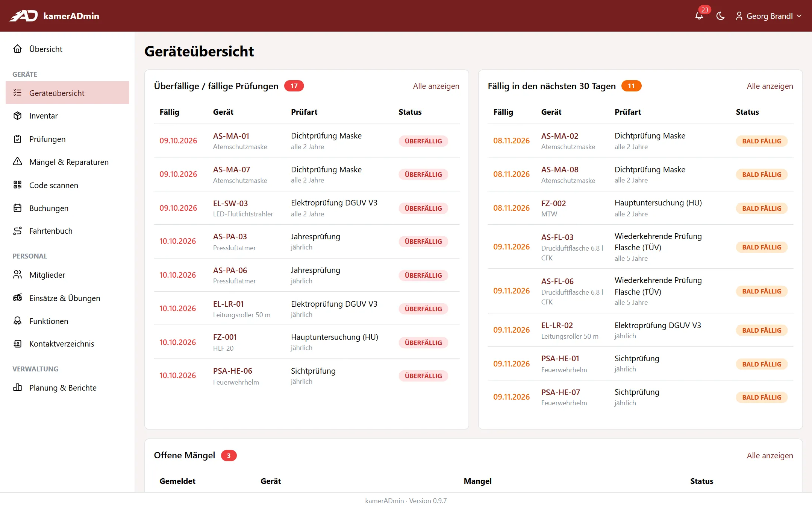812x508 pixels.
Task: Select EL-LR-02 Leitungsroller row
Action: click(x=641, y=330)
